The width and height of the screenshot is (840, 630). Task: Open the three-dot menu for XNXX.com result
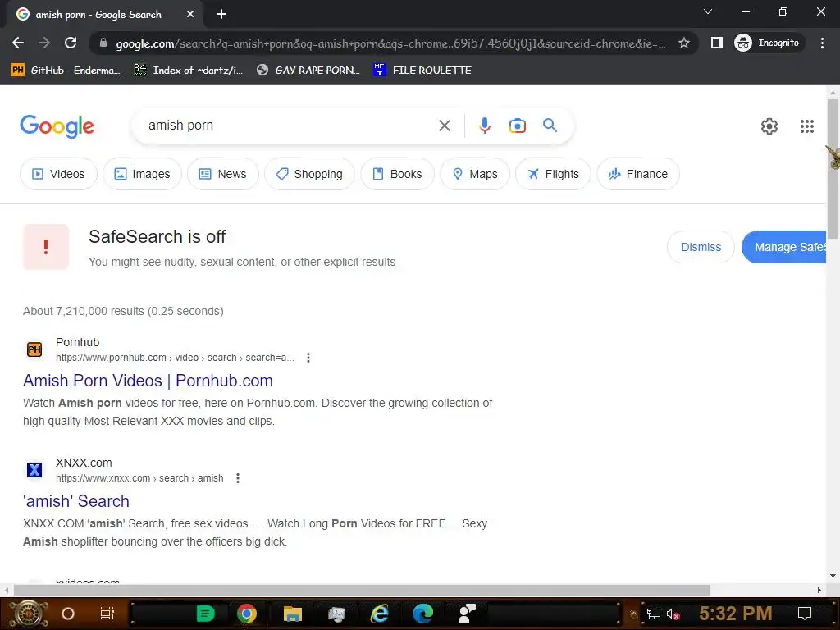coord(237,478)
